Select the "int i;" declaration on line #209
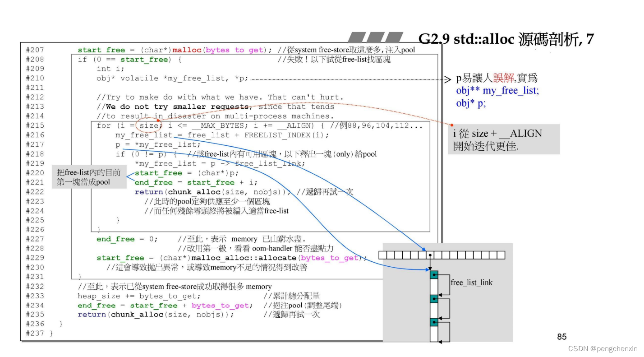This screenshot has width=644, height=357. (110, 69)
